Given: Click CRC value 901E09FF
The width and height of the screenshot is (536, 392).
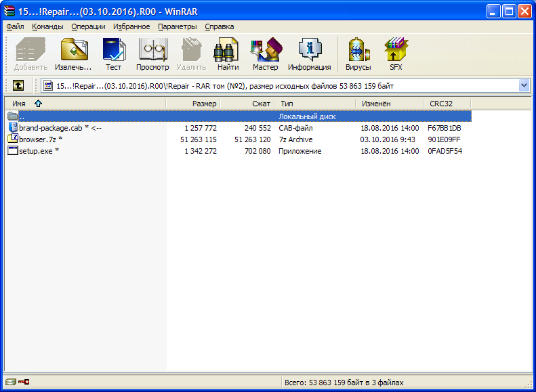Looking at the screenshot, I should tap(444, 139).
